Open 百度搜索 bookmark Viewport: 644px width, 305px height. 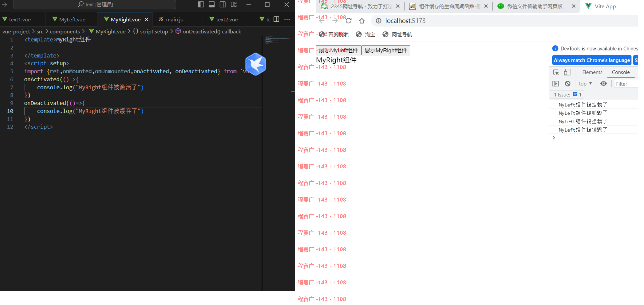[x=334, y=34]
